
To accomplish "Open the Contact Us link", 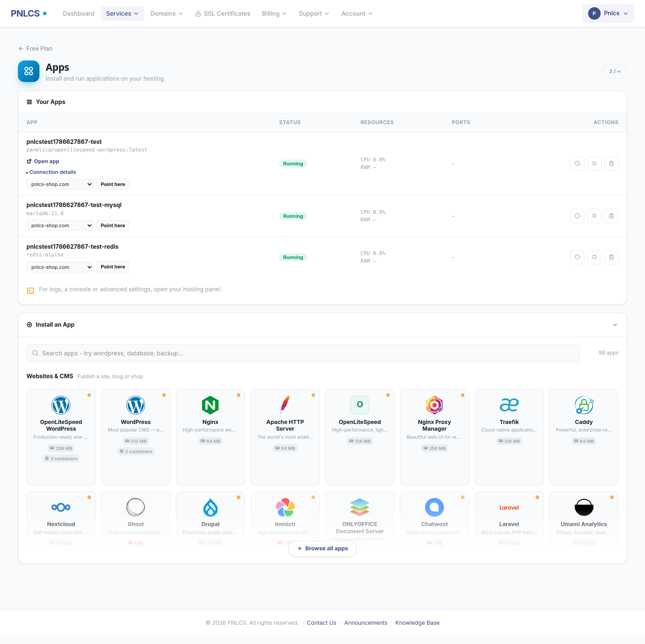I will coord(322,623).
